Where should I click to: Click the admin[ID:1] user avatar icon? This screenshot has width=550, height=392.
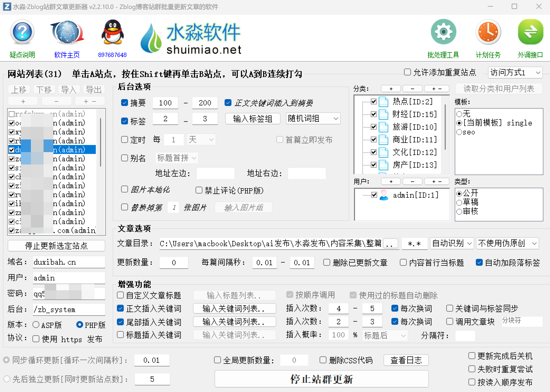click(x=384, y=195)
